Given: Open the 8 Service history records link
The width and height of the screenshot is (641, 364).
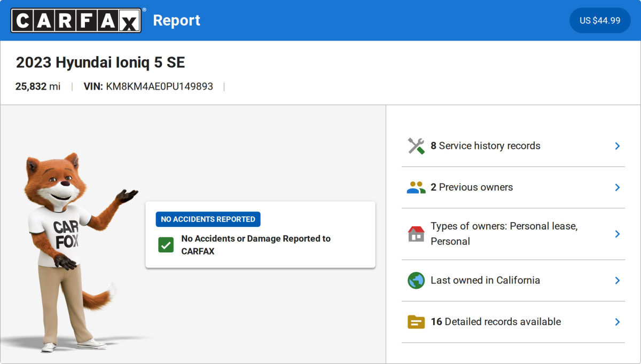Looking at the screenshot, I should point(486,146).
